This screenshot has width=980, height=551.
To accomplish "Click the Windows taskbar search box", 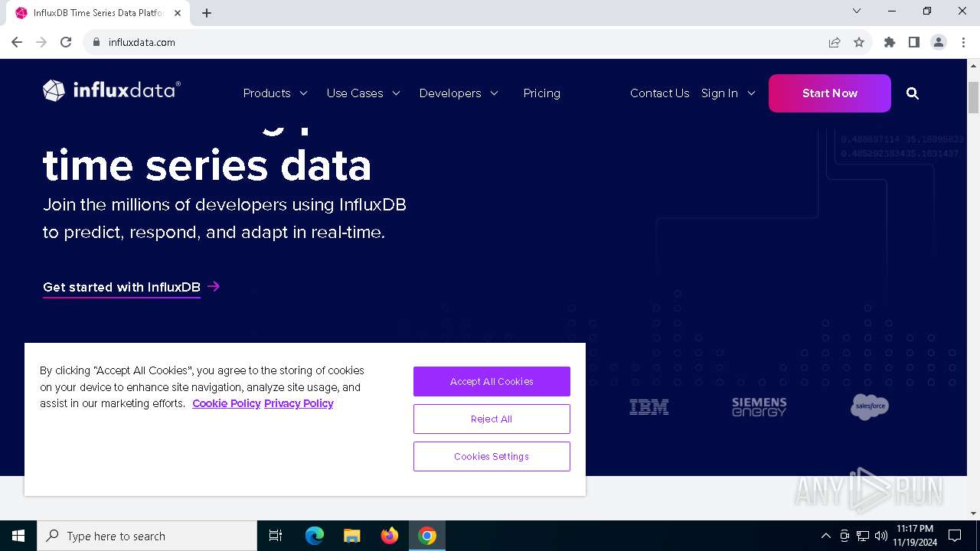I will (147, 536).
